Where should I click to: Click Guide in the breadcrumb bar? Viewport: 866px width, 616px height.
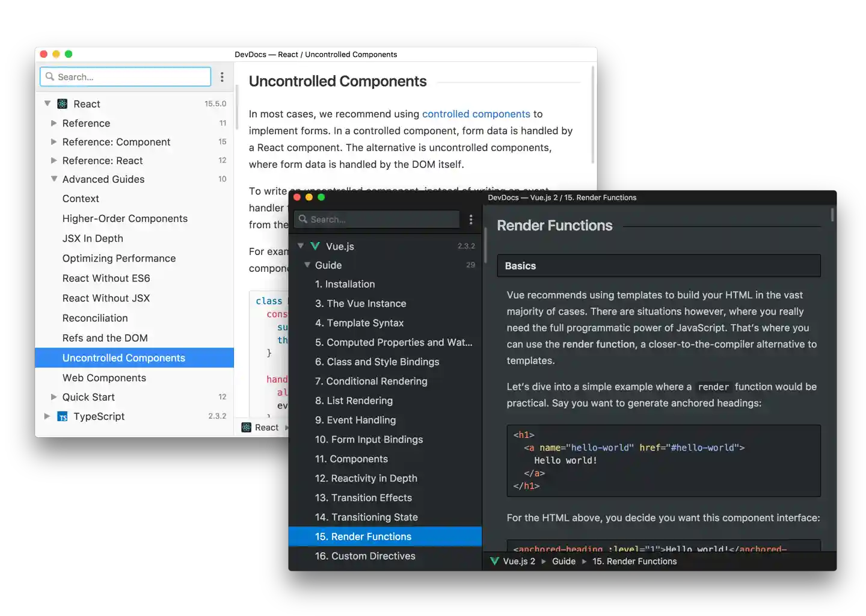tap(564, 561)
